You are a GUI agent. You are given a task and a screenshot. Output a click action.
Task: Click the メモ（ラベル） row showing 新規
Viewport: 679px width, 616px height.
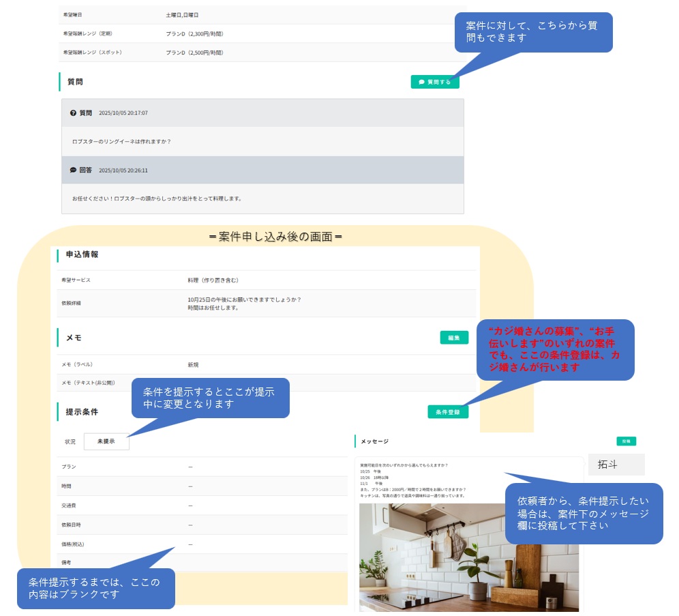coord(266,364)
